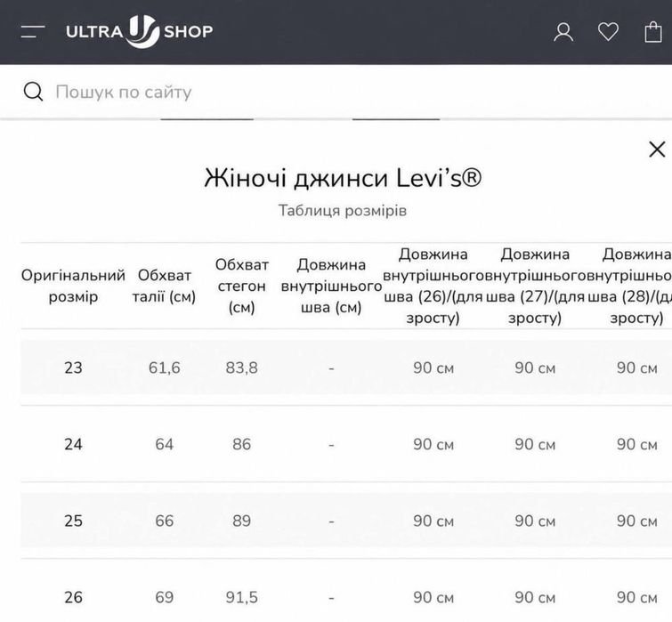This screenshot has height=622, width=672.
Task: Click hip value 89
Action: (x=242, y=521)
